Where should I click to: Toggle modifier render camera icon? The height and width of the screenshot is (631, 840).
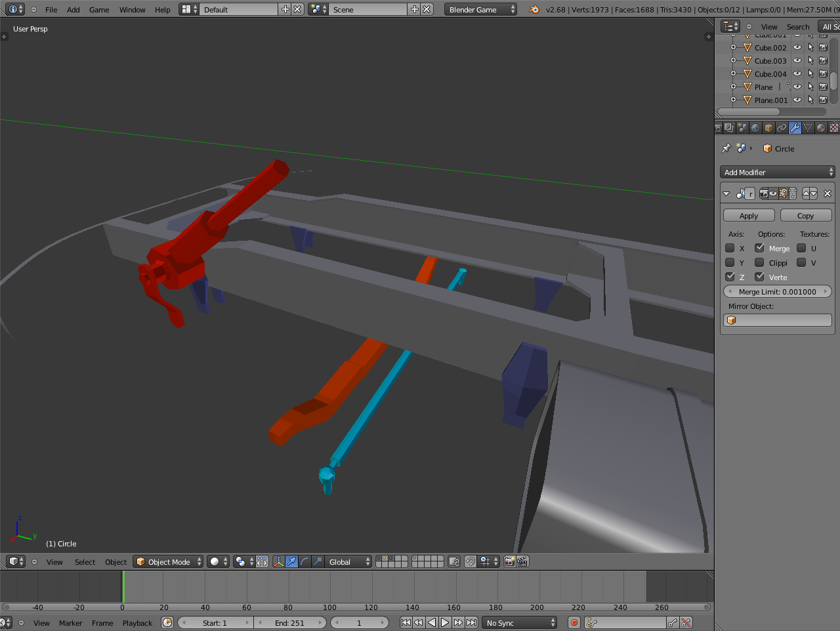764,193
